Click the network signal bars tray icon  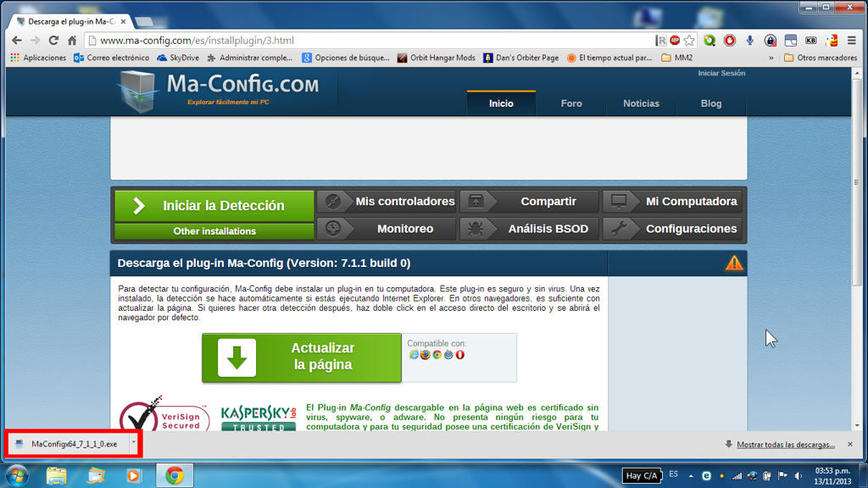click(x=737, y=476)
